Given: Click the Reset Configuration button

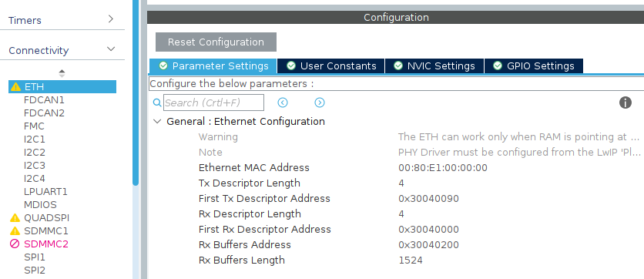Looking at the screenshot, I should pos(216,42).
